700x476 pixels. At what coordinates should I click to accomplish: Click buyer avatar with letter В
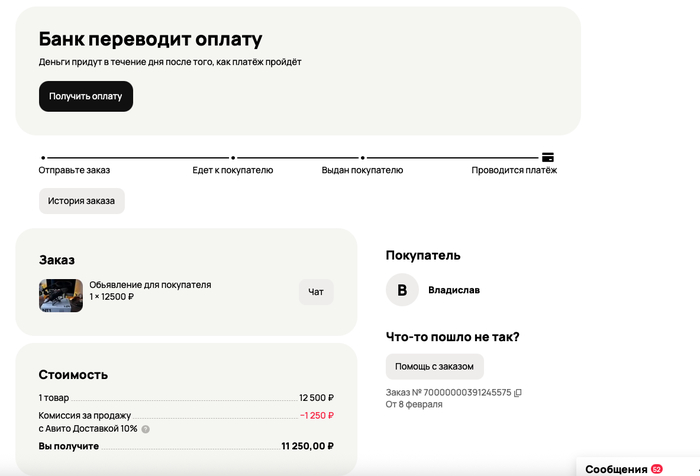(x=403, y=290)
